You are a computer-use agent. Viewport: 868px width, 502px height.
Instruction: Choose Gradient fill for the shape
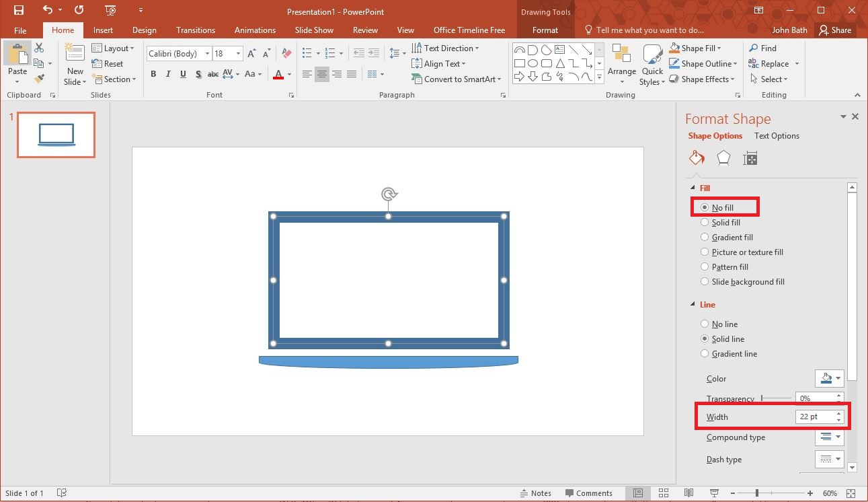click(x=705, y=237)
